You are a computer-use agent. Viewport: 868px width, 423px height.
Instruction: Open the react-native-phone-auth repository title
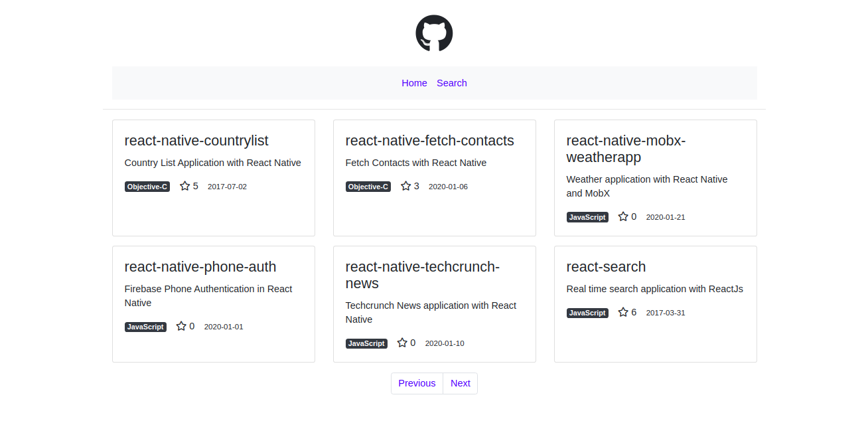point(200,267)
